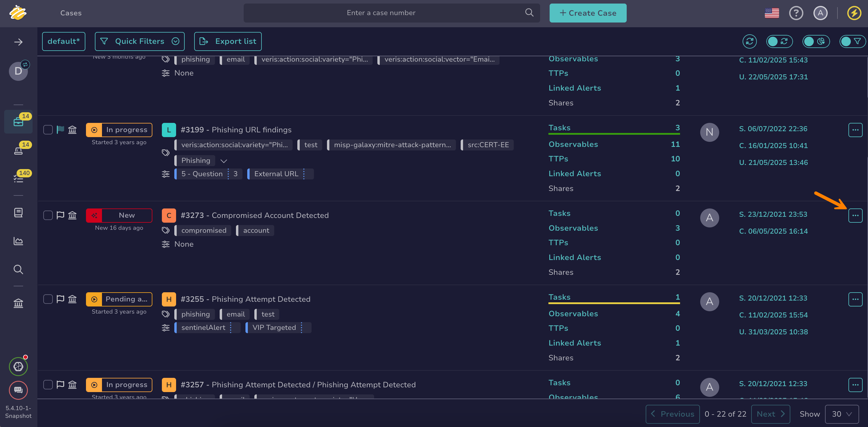
Task: Open the default* view button
Action: click(63, 41)
